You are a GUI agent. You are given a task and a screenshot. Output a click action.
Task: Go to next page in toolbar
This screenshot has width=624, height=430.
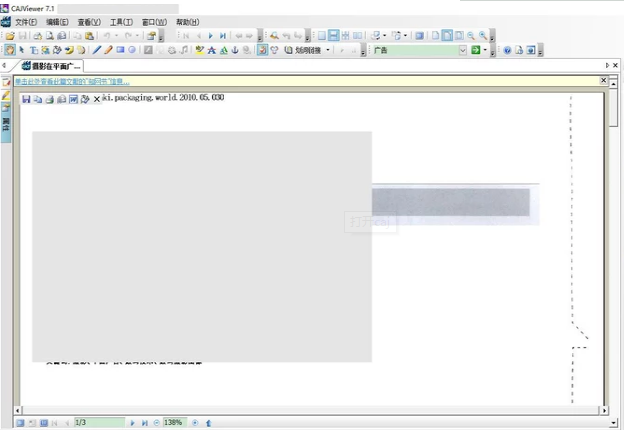click(x=210, y=36)
